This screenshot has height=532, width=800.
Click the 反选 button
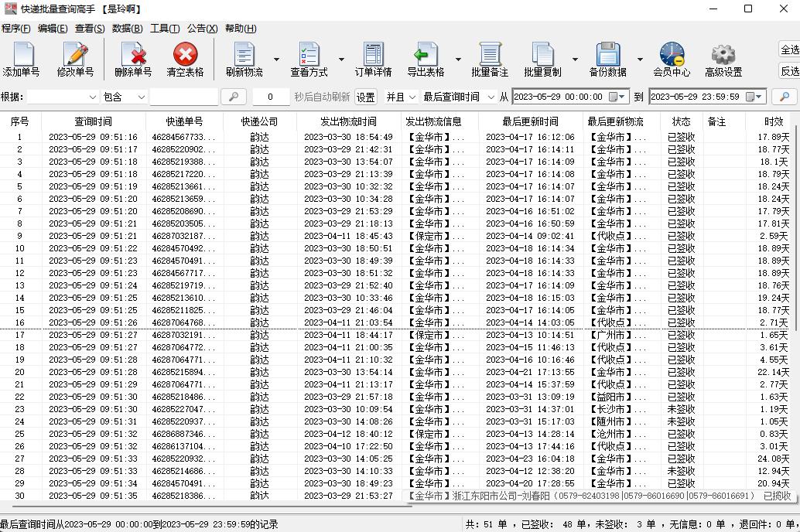788,71
